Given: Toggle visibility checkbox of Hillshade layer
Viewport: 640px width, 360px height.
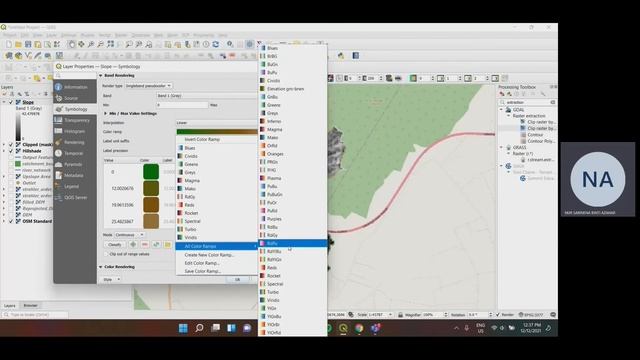Looking at the screenshot, I should point(11,151).
